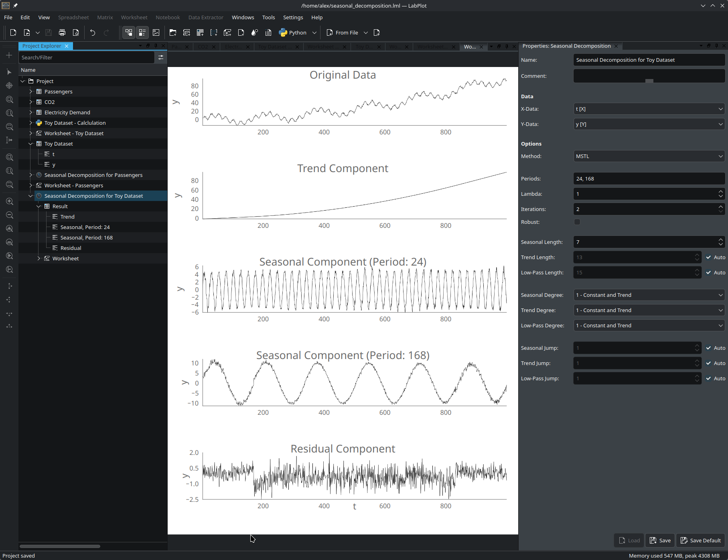Click the crosshair tool in left sidebar

[x=9, y=85]
